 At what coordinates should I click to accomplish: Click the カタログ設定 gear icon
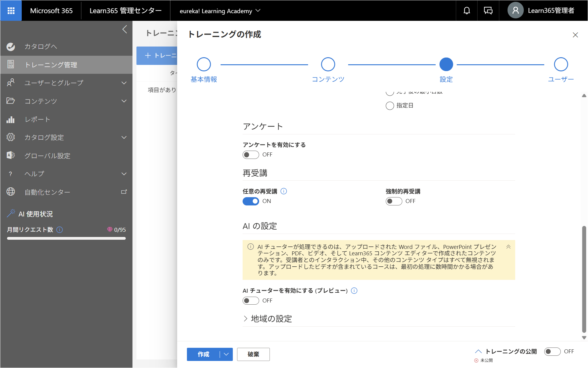(11, 137)
